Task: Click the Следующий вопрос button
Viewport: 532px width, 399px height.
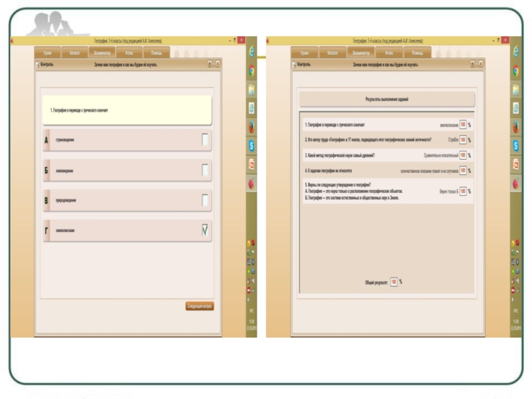Action: [199, 306]
